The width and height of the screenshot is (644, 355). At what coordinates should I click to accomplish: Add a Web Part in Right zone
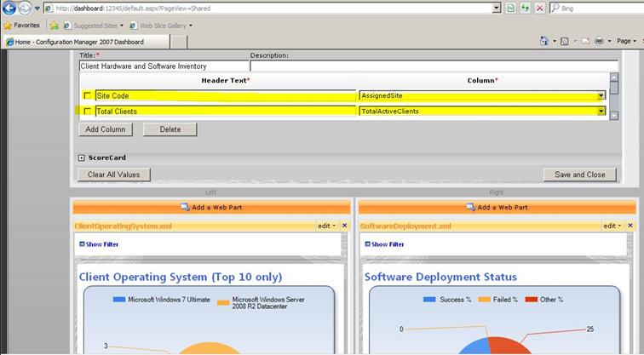[497, 207]
